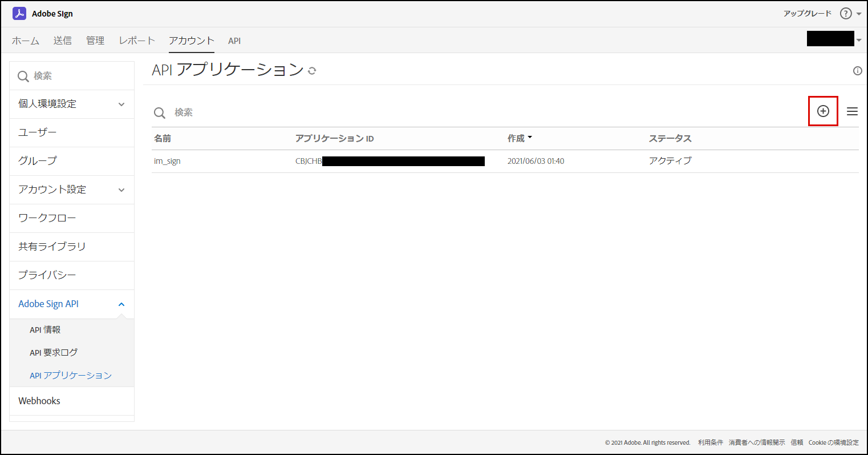Open グループ in the sidebar
The image size is (868, 455).
(x=71, y=161)
